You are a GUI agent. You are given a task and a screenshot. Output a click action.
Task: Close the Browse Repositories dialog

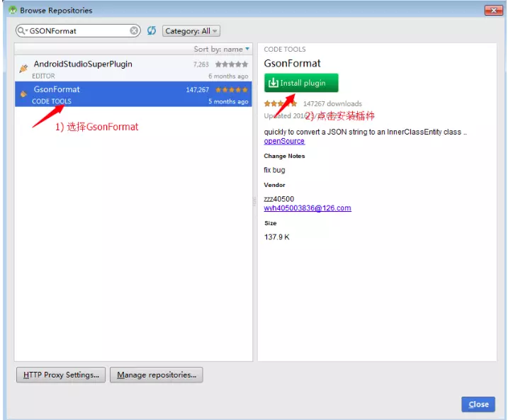(x=478, y=404)
